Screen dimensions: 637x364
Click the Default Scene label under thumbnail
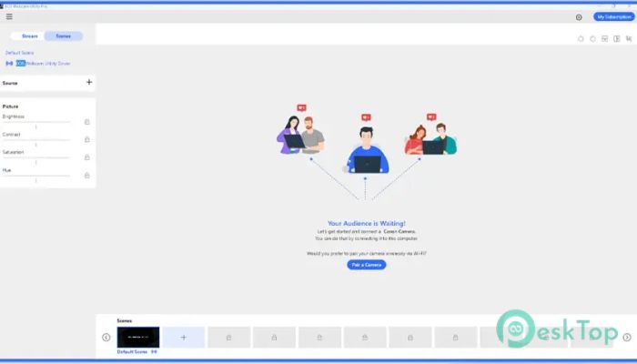pos(133,352)
